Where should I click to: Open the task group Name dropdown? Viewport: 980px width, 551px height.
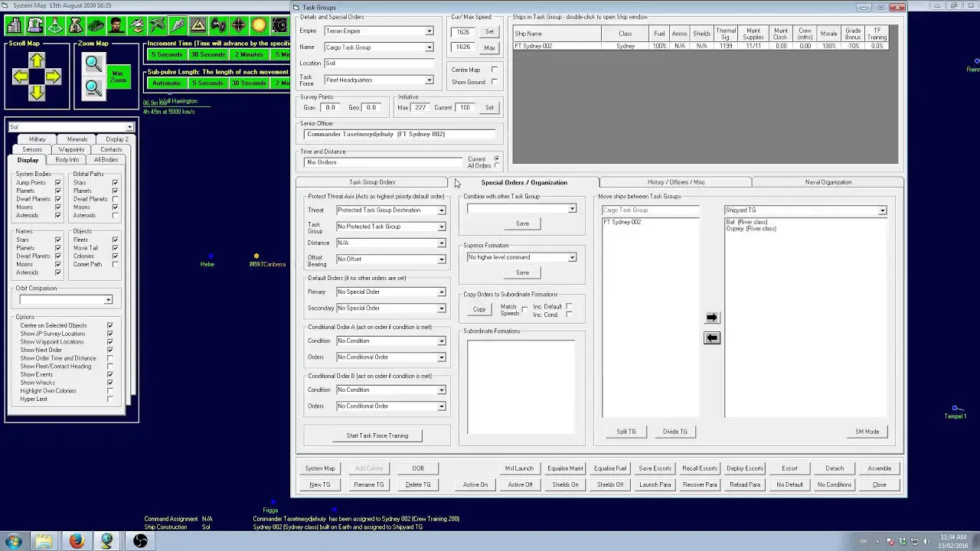(429, 47)
